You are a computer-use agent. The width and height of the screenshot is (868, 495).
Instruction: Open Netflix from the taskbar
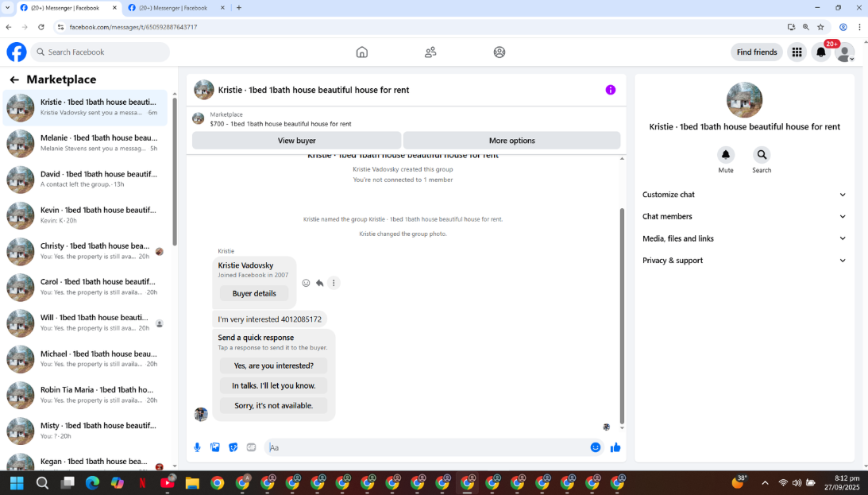tap(142, 483)
